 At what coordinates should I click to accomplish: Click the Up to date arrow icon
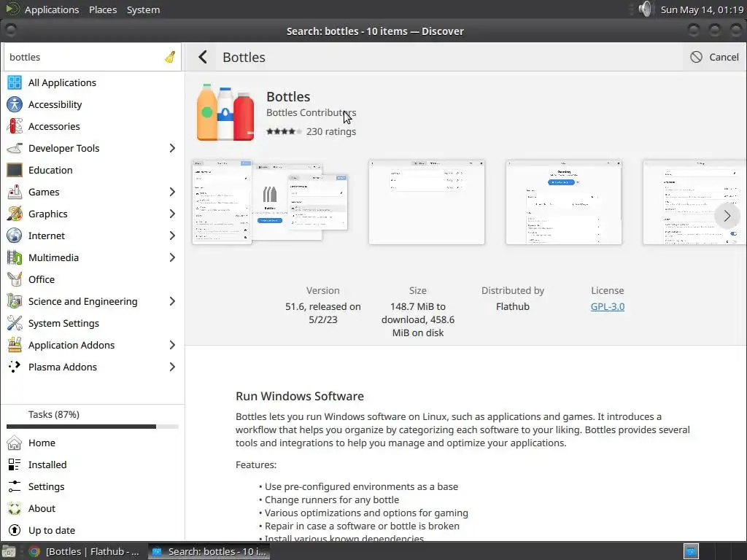(x=15, y=531)
